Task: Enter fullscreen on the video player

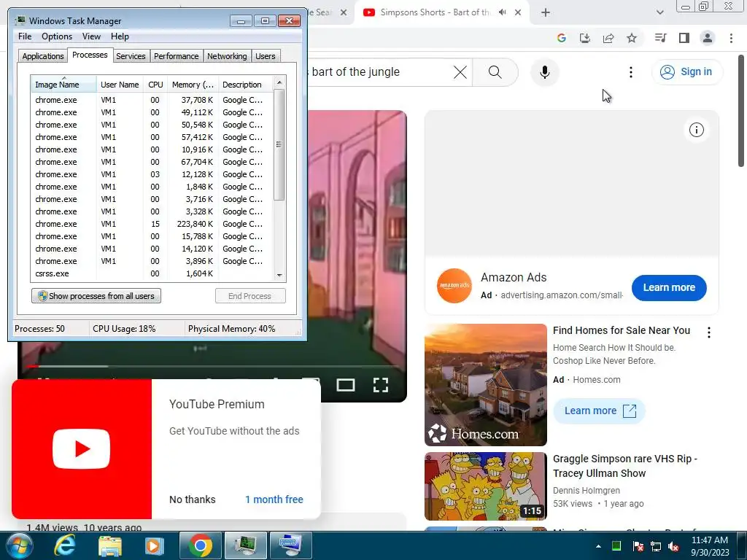Action: coord(380,385)
